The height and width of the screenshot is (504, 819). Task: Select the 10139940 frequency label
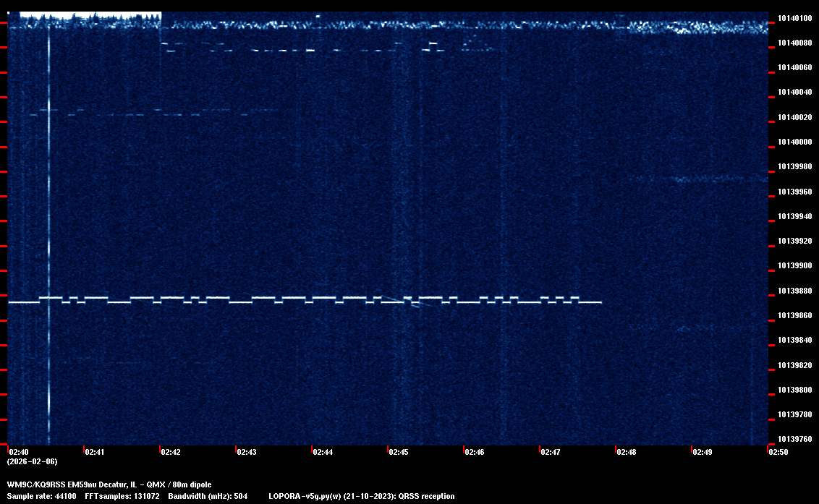[x=795, y=217]
